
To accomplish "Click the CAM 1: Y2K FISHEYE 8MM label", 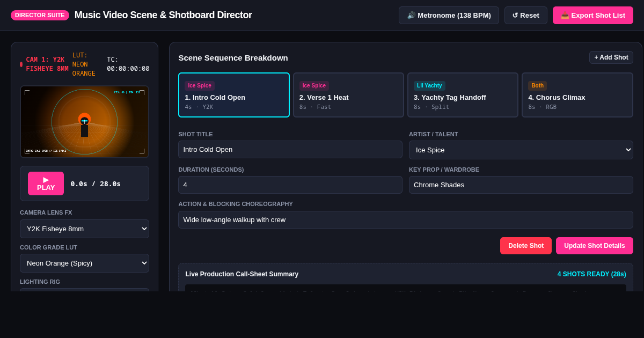I will [x=47, y=64].
